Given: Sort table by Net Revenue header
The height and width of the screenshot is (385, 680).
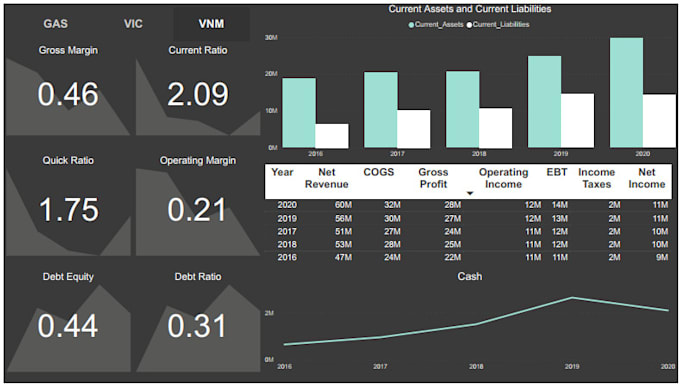Looking at the screenshot, I should tap(327, 178).
